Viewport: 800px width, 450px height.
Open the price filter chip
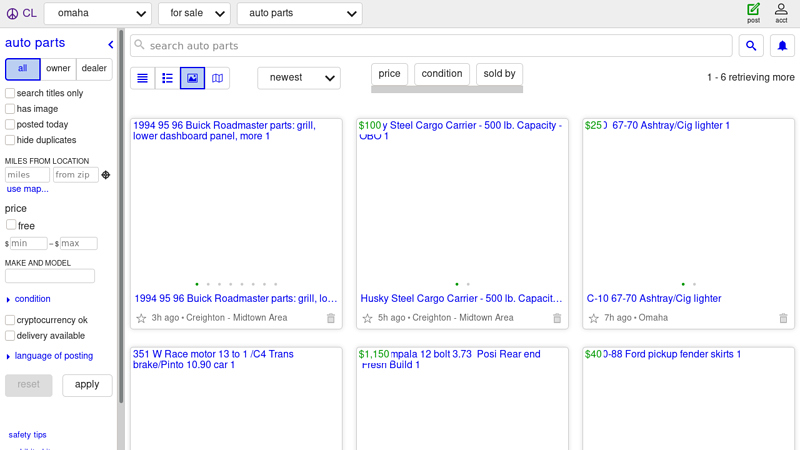(389, 74)
